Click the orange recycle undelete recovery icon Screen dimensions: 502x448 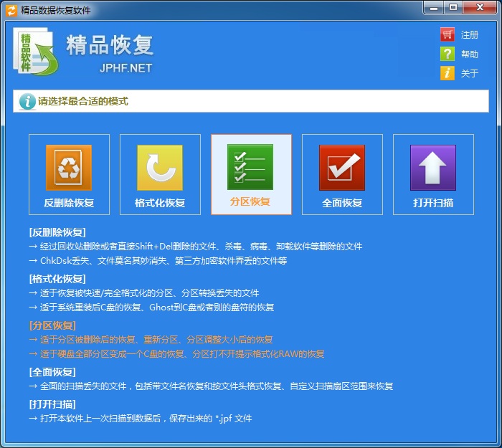(69, 168)
